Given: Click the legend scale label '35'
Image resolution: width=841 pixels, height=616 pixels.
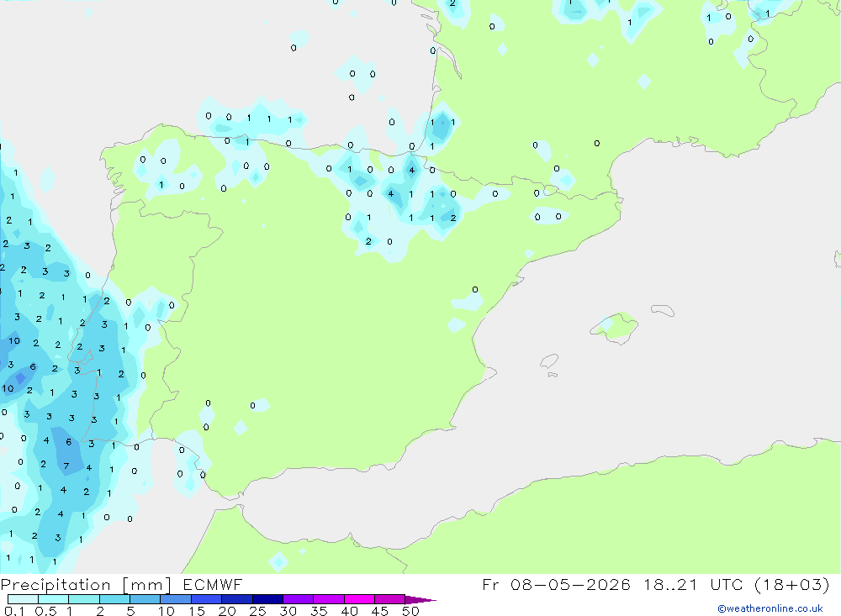Looking at the screenshot, I should (319, 611).
